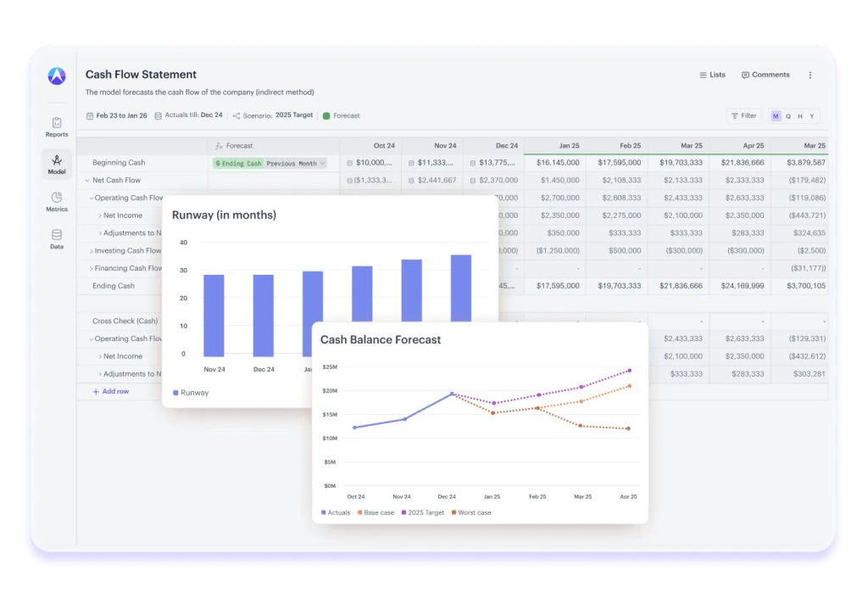Expand the Investing Cash Flow row
868x598 pixels.
pos(94,251)
